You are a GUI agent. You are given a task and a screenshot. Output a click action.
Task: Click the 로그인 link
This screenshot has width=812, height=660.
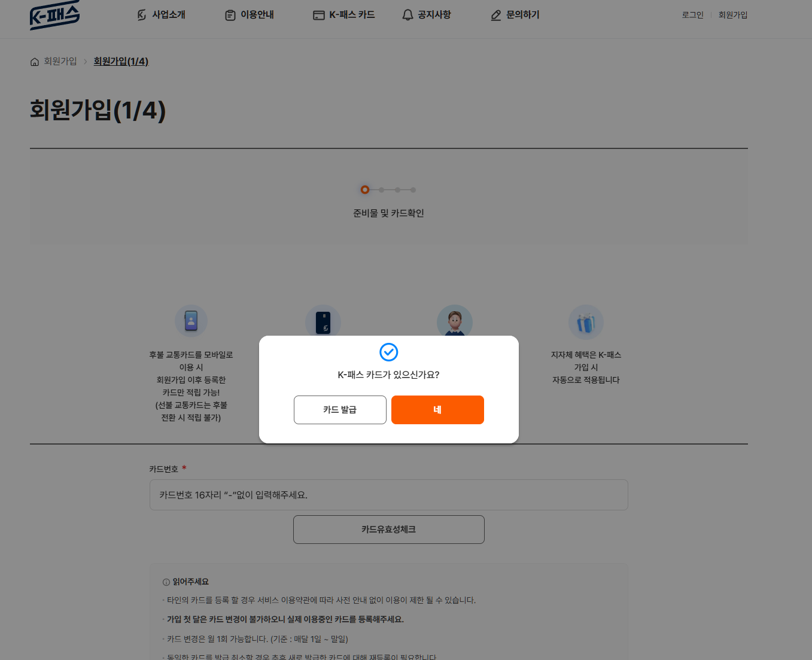[693, 15]
